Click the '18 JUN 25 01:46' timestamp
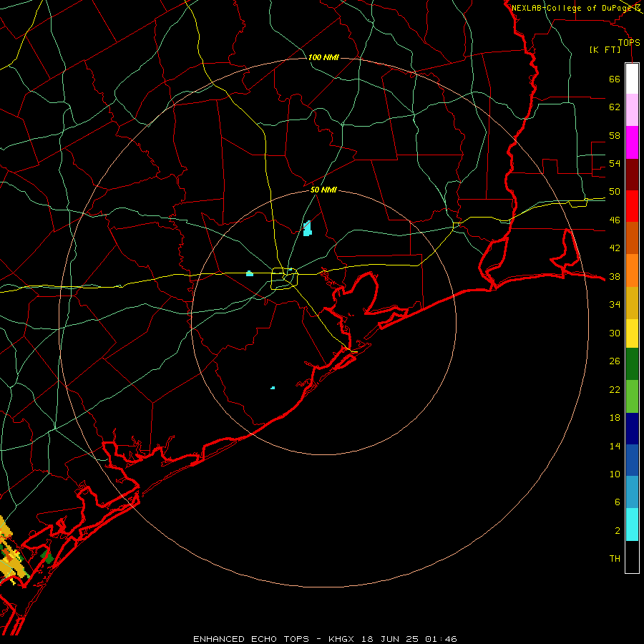 click(x=409, y=639)
